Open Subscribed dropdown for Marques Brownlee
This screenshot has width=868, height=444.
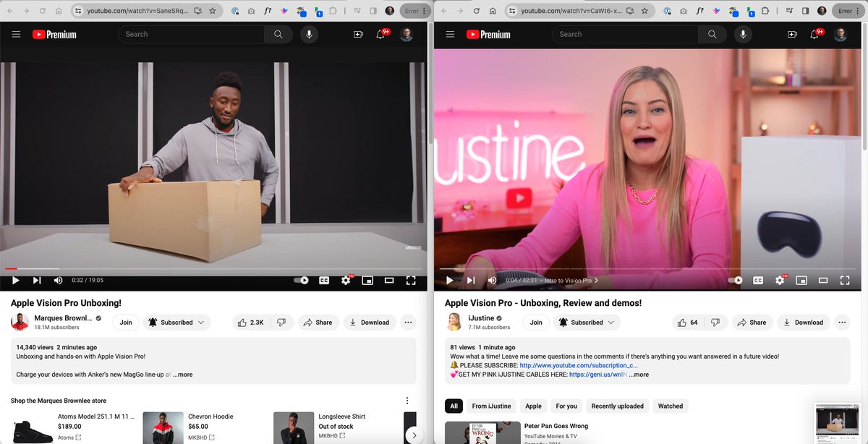176,323
